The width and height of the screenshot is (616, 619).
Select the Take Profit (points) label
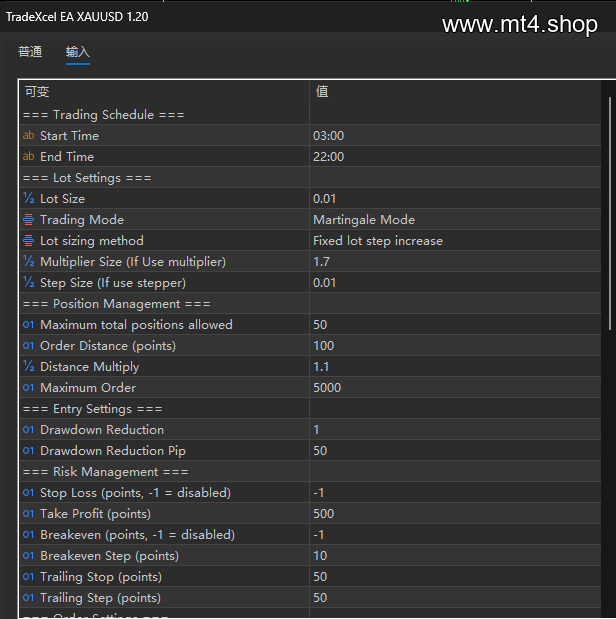pyautogui.click(x=96, y=514)
